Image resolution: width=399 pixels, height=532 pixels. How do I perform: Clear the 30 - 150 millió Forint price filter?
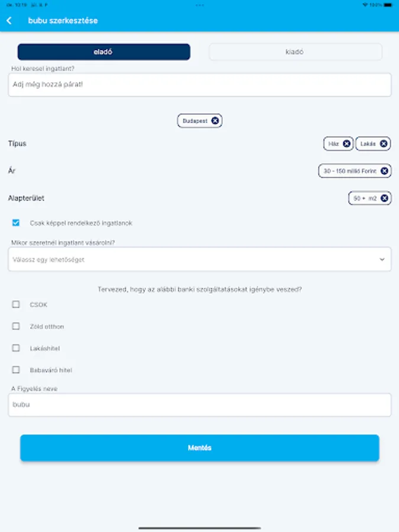(385, 171)
